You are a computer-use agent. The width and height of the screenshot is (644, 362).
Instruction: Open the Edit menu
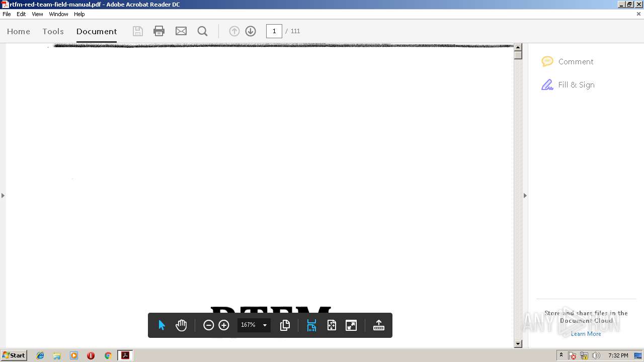[21, 14]
